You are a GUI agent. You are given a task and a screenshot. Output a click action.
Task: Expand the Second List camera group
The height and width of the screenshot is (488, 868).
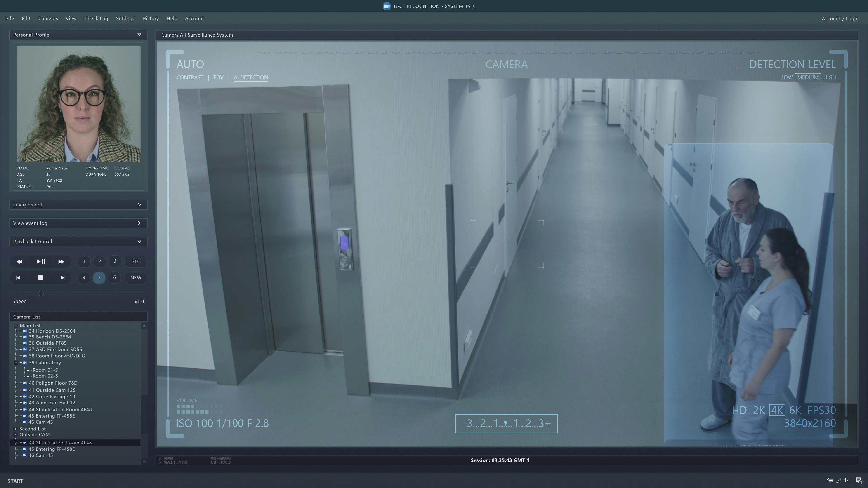coord(16,429)
